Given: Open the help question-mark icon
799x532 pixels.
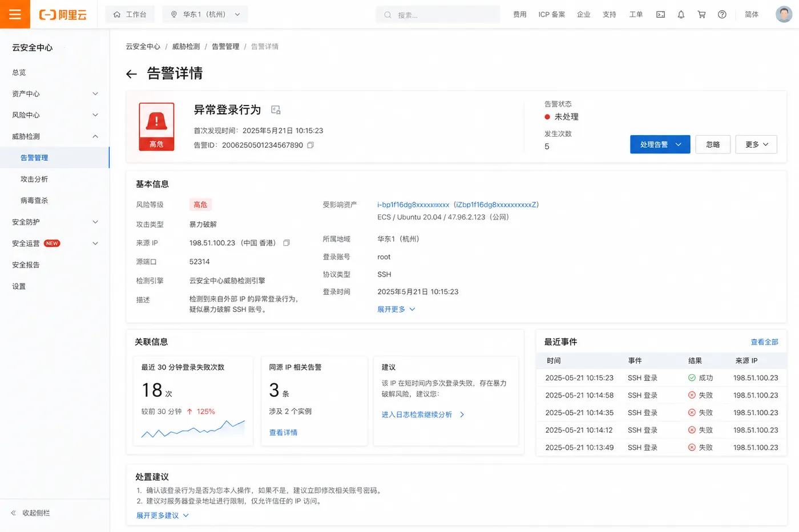Looking at the screenshot, I should coord(722,15).
